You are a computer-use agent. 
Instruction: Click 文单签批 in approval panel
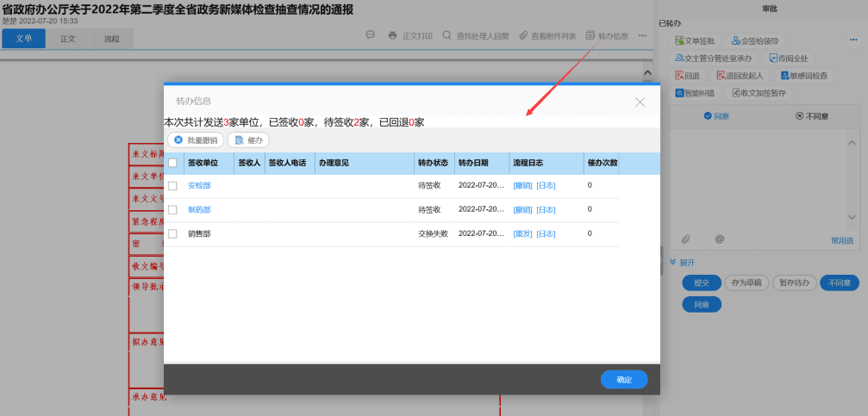[694, 41]
